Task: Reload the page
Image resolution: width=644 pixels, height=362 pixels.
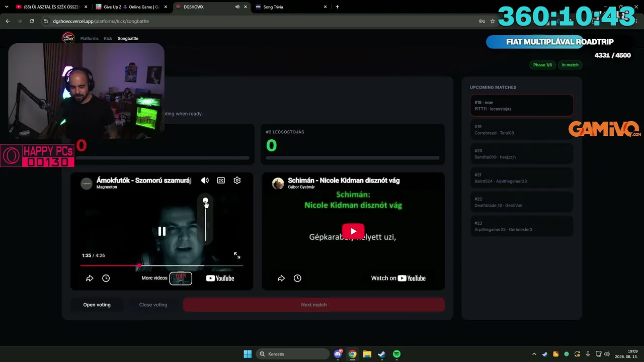Action: 32,21
